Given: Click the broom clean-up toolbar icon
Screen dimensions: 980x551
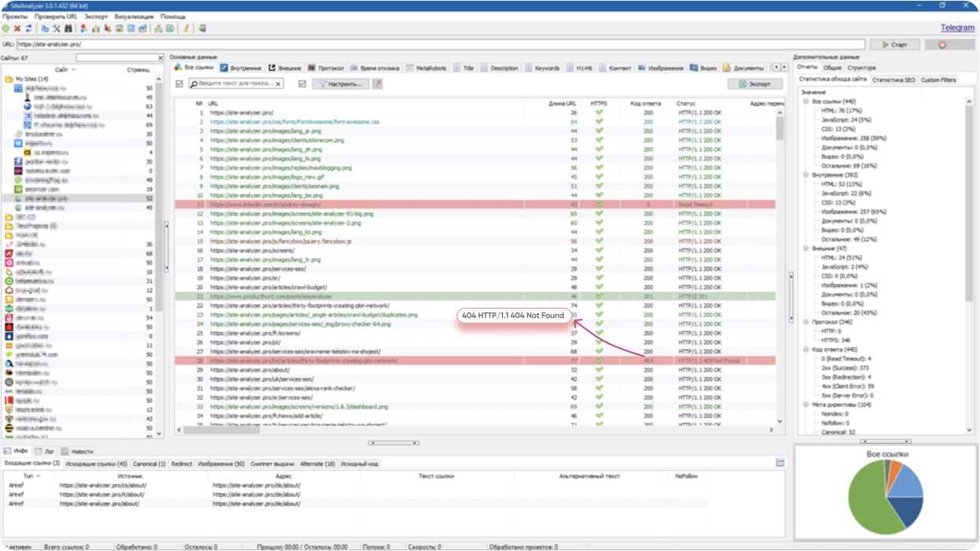Looking at the screenshot, I should pyautogui.click(x=186, y=28).
